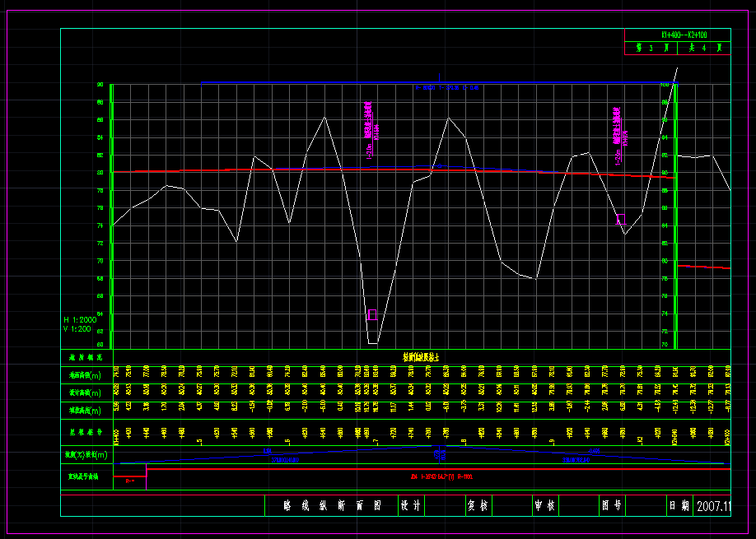Viewport: 756px width, 539px height.
Task: Select the blue vertical curve line at top
Action: pos(329,83)
